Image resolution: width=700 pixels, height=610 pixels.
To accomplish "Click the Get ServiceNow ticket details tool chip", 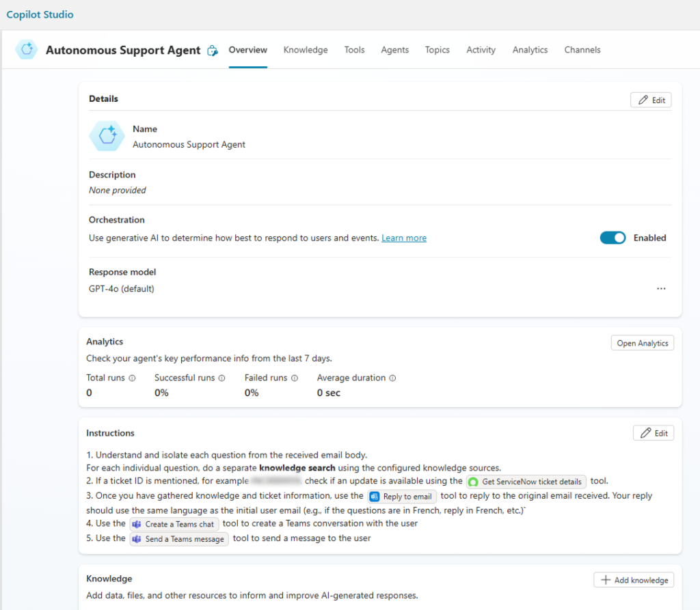I will tap(526, 482).
